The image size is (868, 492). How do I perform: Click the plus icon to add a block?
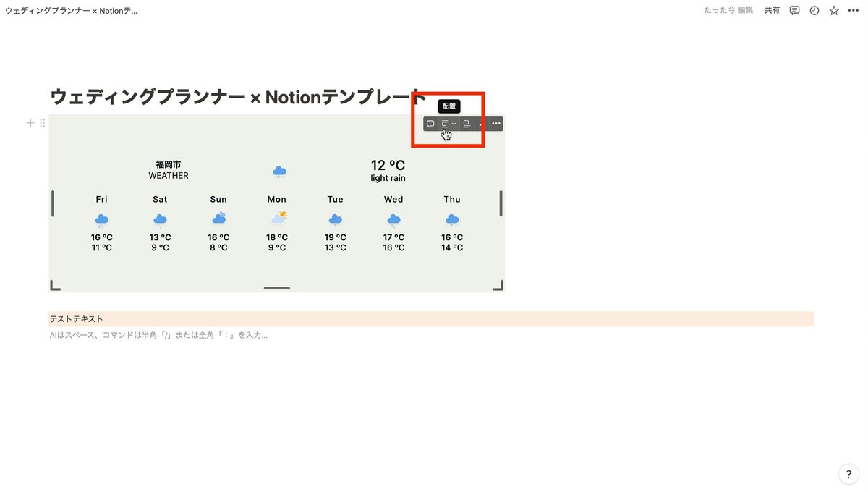click(x=30, y=123)
